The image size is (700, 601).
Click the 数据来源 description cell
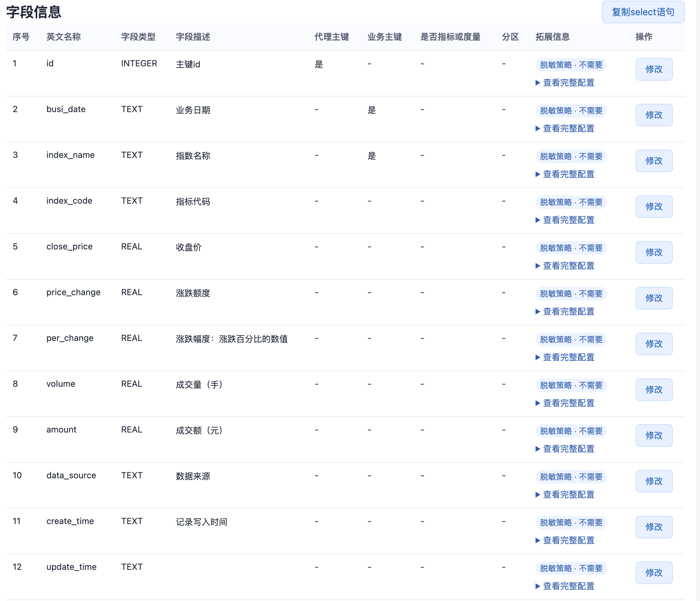[x=193, y=476]
